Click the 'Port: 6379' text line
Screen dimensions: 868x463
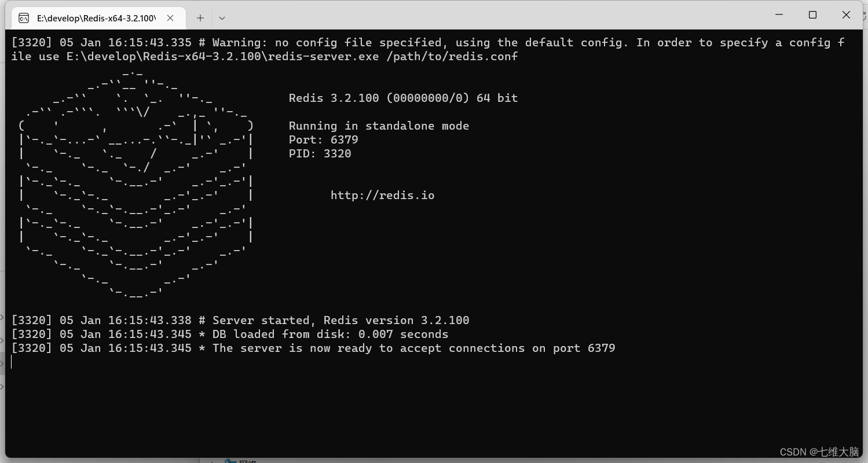(324, 139)
